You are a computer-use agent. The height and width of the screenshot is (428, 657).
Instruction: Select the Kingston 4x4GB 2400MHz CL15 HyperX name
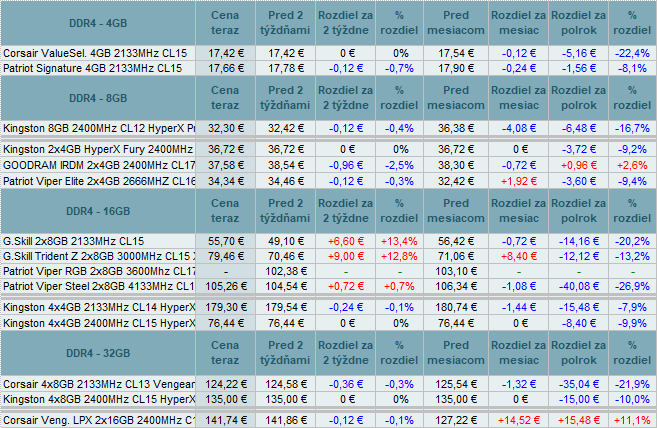point(99,323)
